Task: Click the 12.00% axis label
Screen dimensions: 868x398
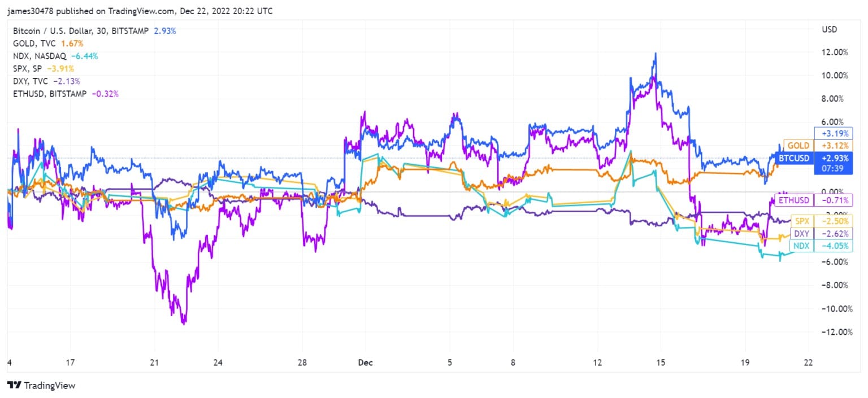Action: pyautogui.click(x=834, y=52)
